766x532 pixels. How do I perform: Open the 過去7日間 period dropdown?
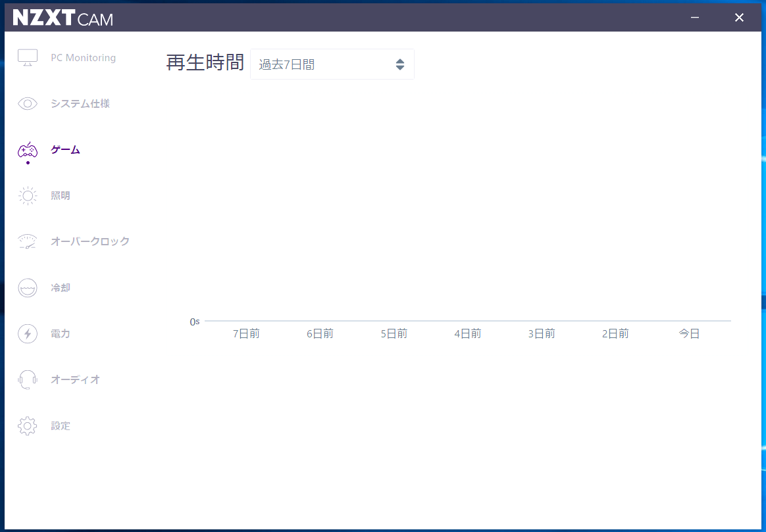tap(332, 64)
